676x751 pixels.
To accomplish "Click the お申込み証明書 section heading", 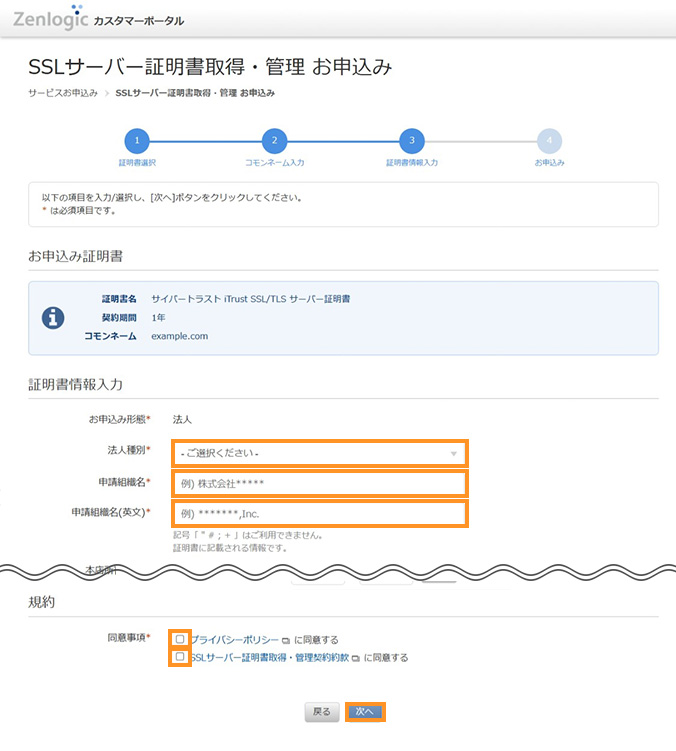I will tap(76, 256).
